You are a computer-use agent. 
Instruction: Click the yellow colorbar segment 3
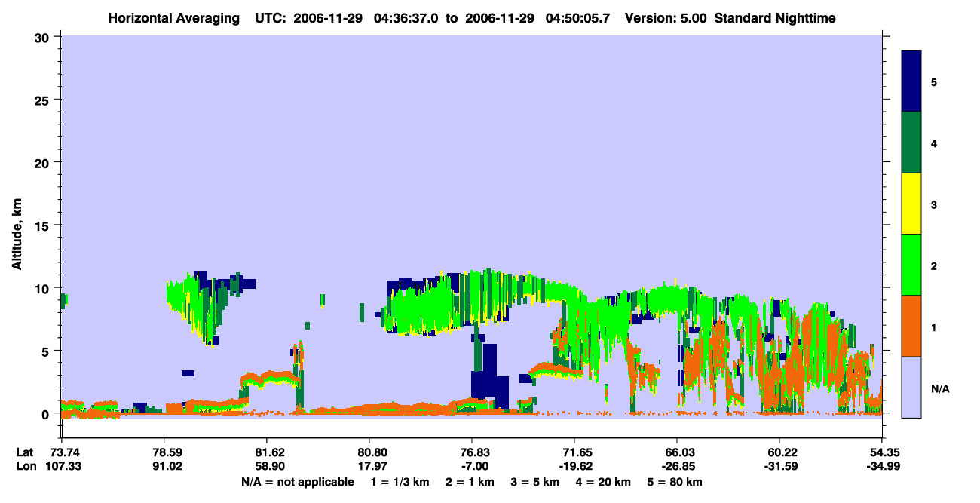pyautogui.click(x=911, y=204)
